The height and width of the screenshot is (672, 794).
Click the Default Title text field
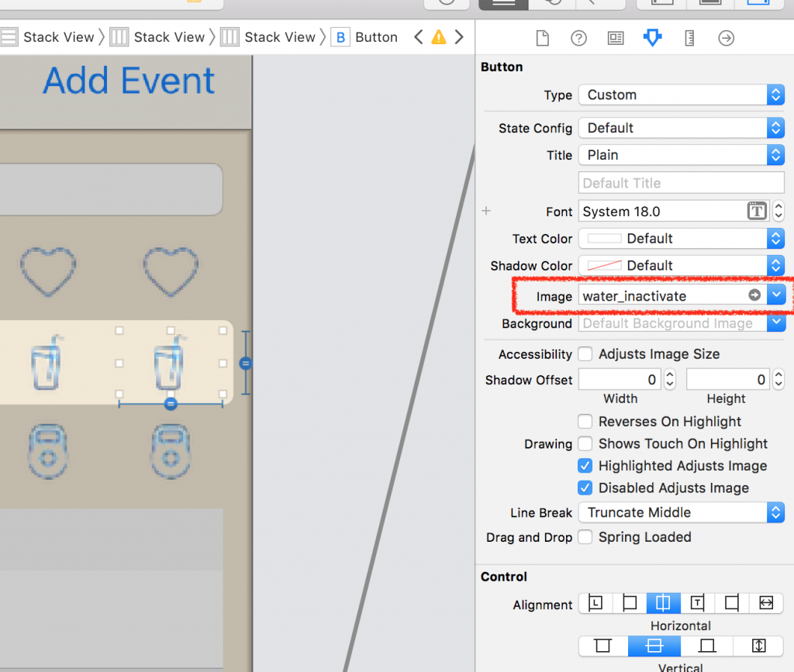682,183
